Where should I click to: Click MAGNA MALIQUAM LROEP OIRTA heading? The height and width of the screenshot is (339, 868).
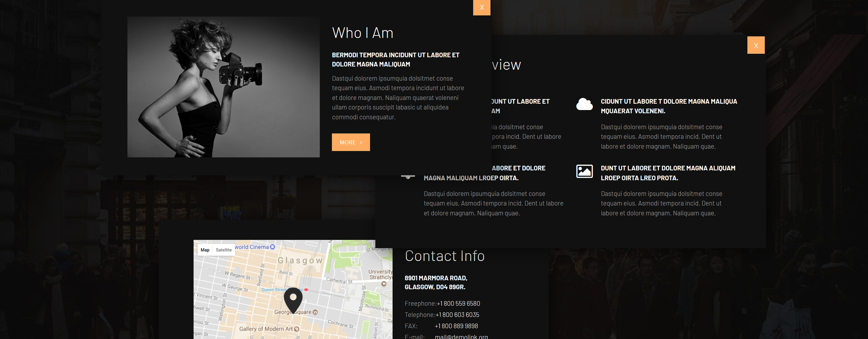pos(471,178)
